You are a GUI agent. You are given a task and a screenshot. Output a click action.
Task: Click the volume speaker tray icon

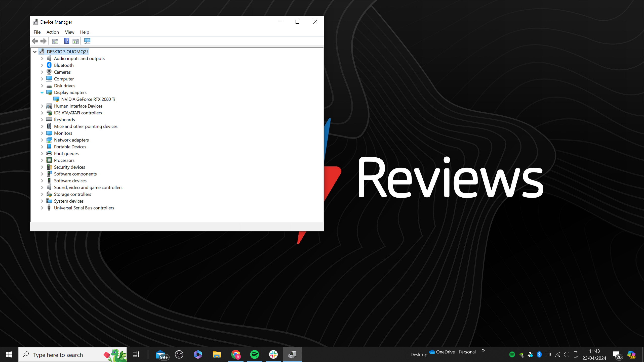pyautogui.click(x=566, y=354)
